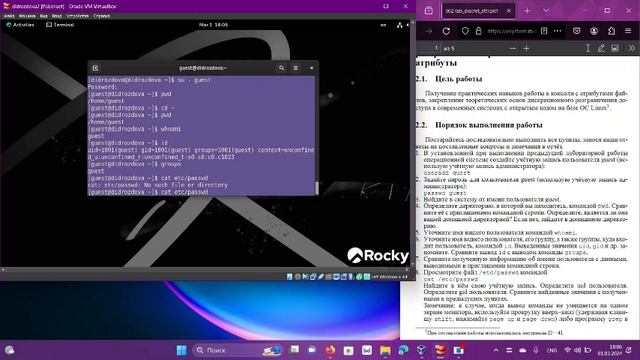Show hidden tray icons chevron

point(496,350)
